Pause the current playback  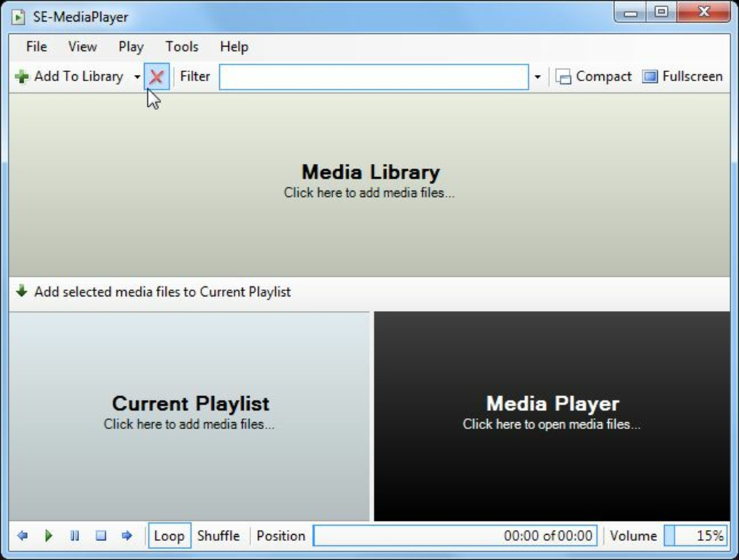coord(75,535)
